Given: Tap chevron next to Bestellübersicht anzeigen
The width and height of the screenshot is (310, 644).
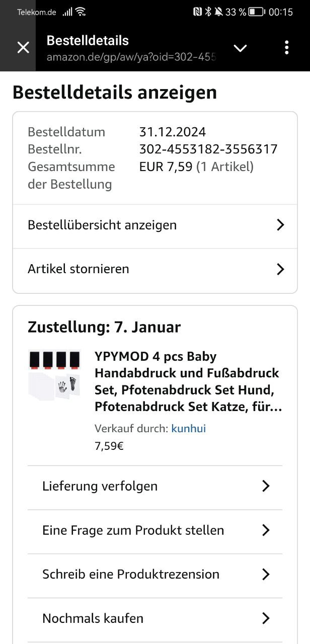Looking at the screenshot, I should point(281,225).
